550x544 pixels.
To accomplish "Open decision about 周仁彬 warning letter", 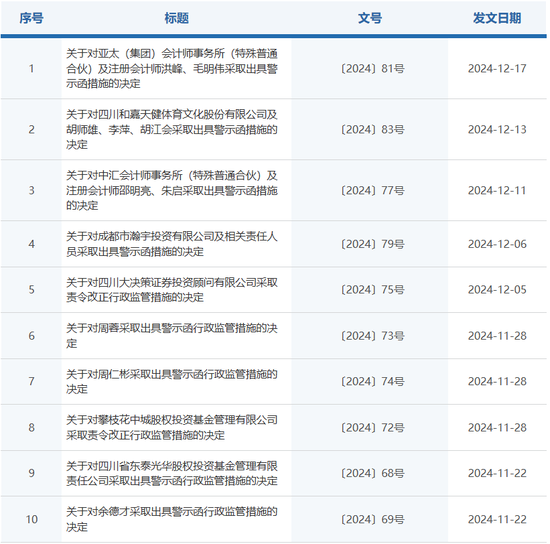I will point(172,382).
